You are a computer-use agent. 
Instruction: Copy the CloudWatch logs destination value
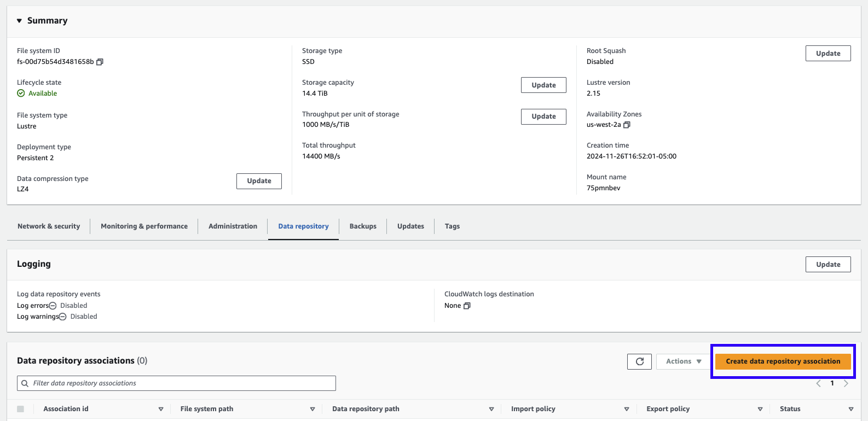tap(467, 306)
